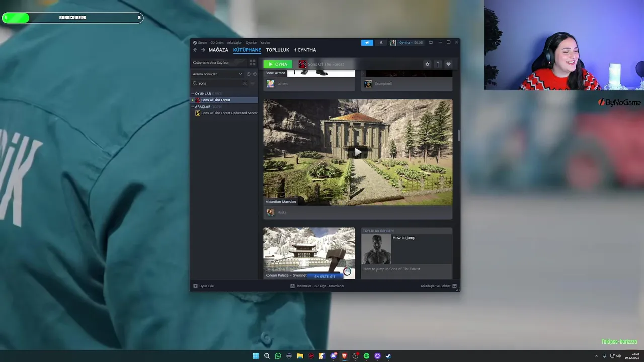Image resolution: width=644 pixels, height=362 pixels.
Task: Switch to the MAĞAZA tab
Action: (x=218, y=50)
